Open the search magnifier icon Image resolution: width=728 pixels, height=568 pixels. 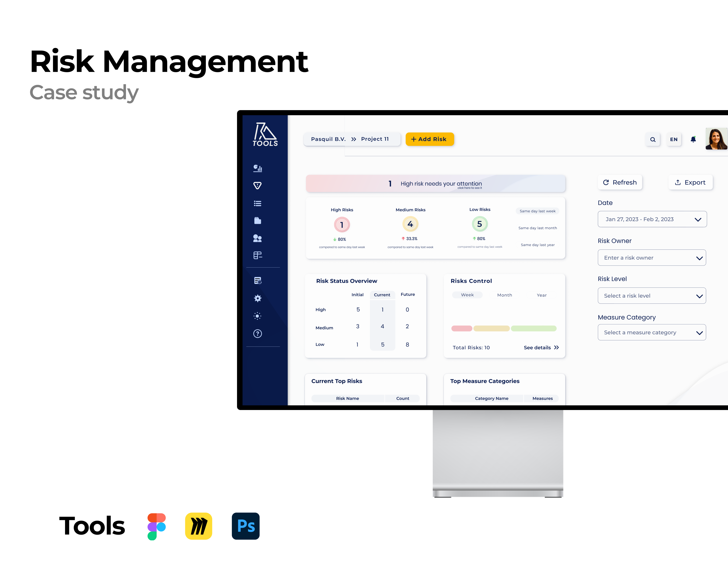653,139
